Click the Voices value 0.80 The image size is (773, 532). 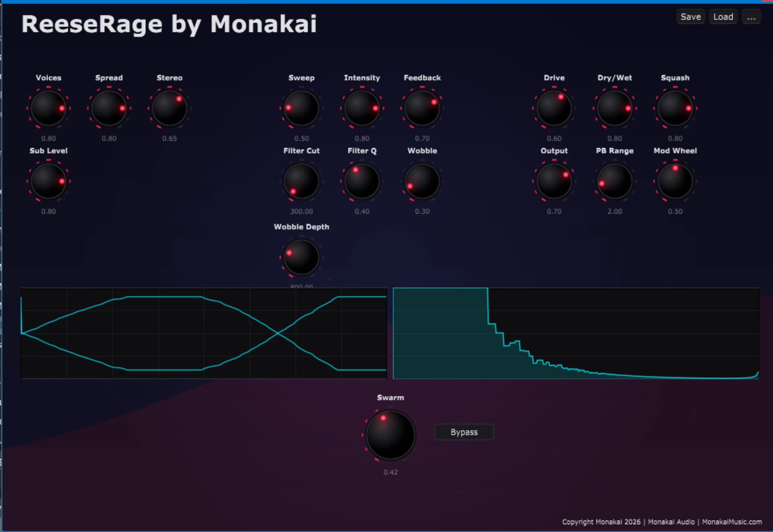point(49,138)
